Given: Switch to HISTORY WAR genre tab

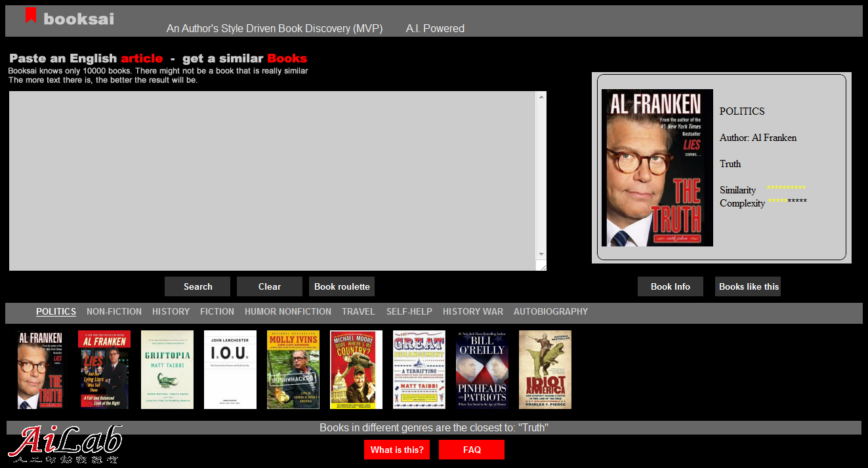Looking at the screenshot, I should click(x=473, y=311).
